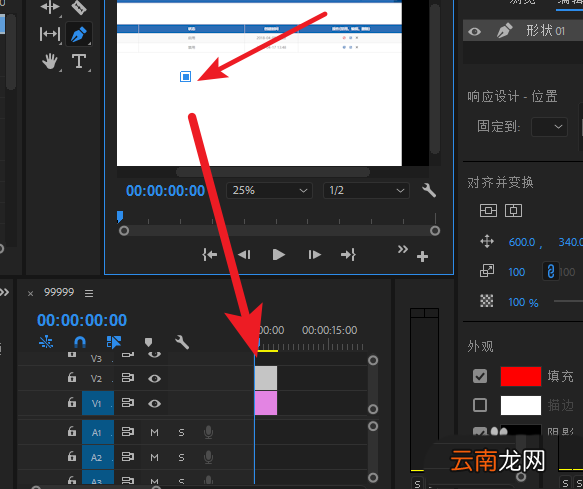Mute audio track A1
The width and height of the screenshot is (583, 489).
(154, 432)
